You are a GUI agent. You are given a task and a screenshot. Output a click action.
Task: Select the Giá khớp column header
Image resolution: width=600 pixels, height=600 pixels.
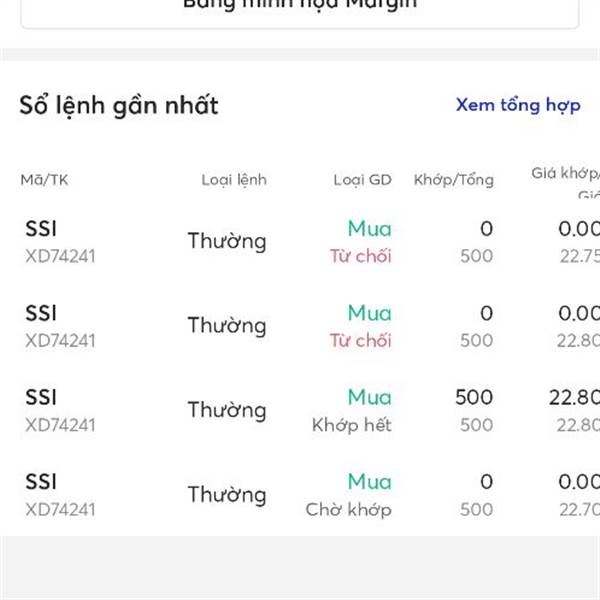566,174
